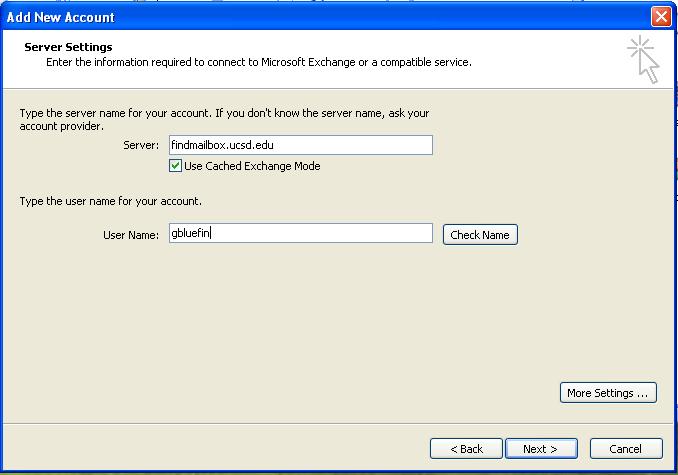Click the Server name input field
This screenshot has width=678, height=475.
(x=301, y=145)
